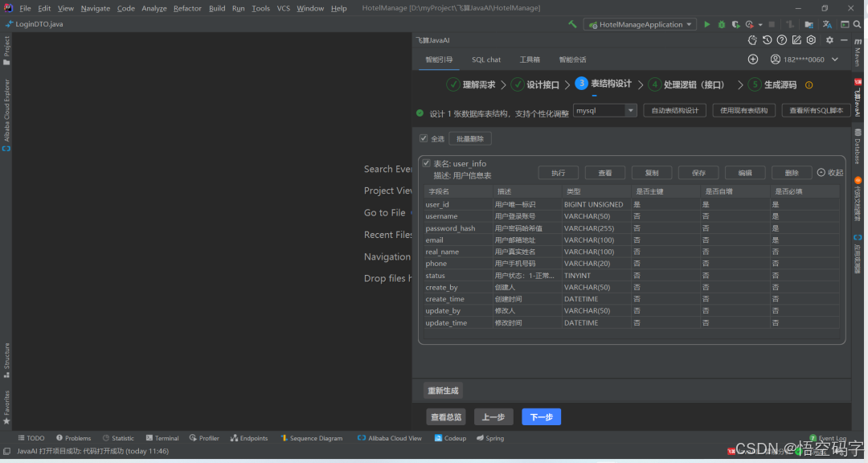Click the 批量删除 batch delete button

[470, 138]
